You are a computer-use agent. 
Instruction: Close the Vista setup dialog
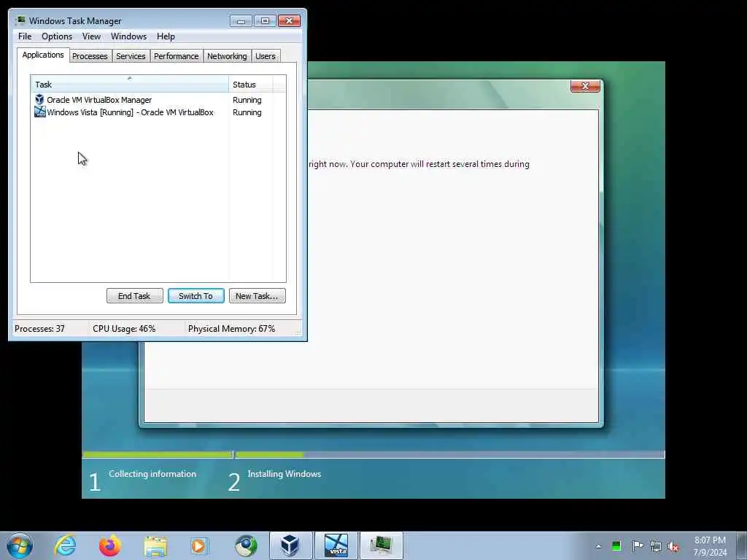585,86
